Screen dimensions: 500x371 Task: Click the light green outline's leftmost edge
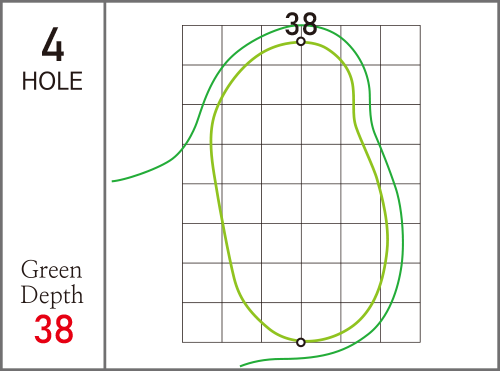(x=211, y=142)
